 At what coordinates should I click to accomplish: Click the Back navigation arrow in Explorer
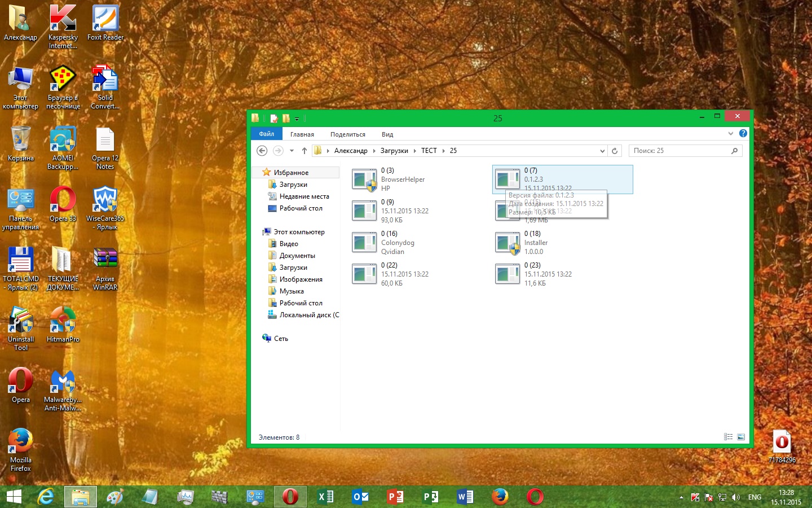[x=262, y=151]
